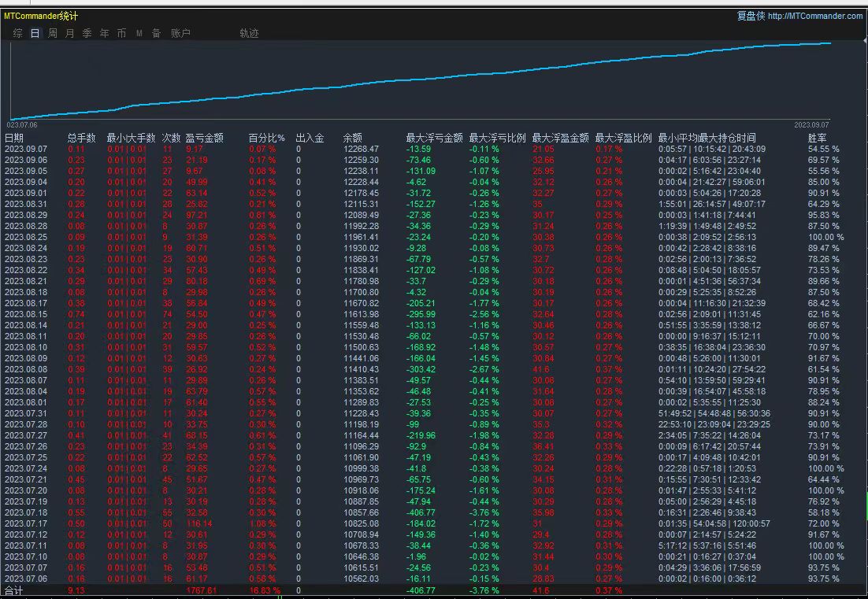The height and width of the screenshot is (599, 868).
Task: Open the 备 notes view
Action: [156, 33]
